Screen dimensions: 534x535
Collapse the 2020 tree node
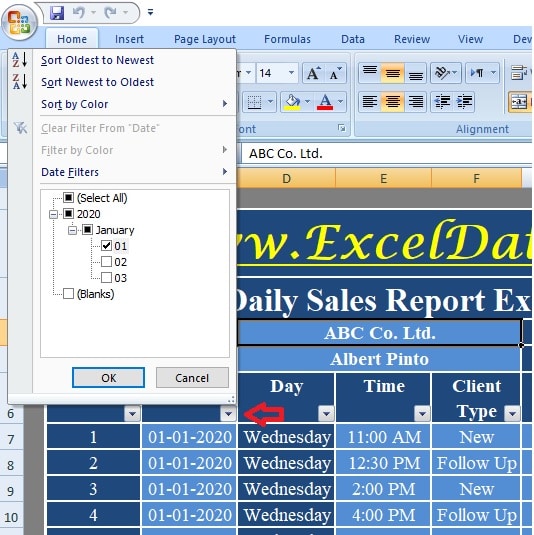(x=53, y=214)
